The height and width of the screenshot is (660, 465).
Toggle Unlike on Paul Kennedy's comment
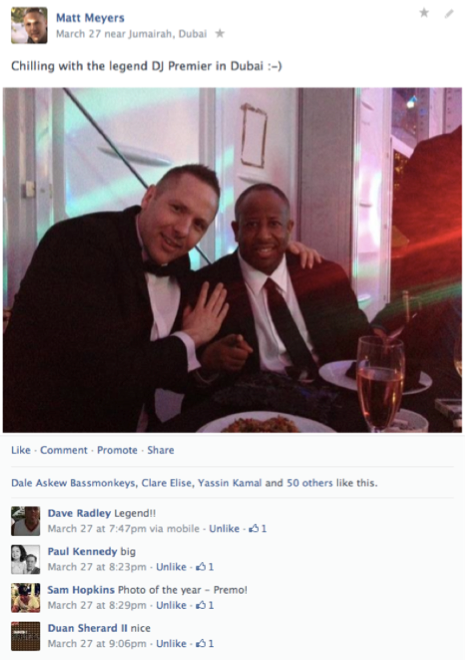coord(171,567)
